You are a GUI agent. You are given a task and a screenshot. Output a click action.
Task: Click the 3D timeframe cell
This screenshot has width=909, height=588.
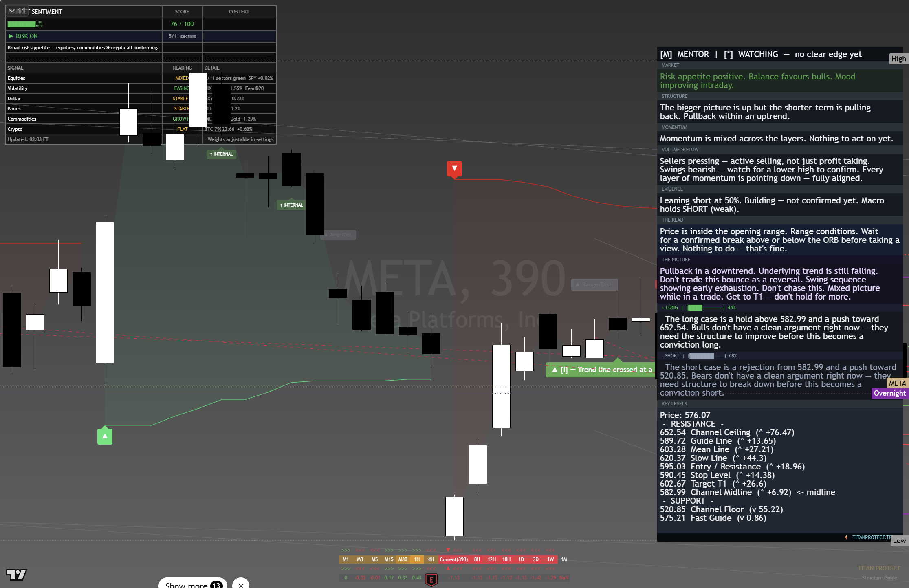click(x=536, y=559)
